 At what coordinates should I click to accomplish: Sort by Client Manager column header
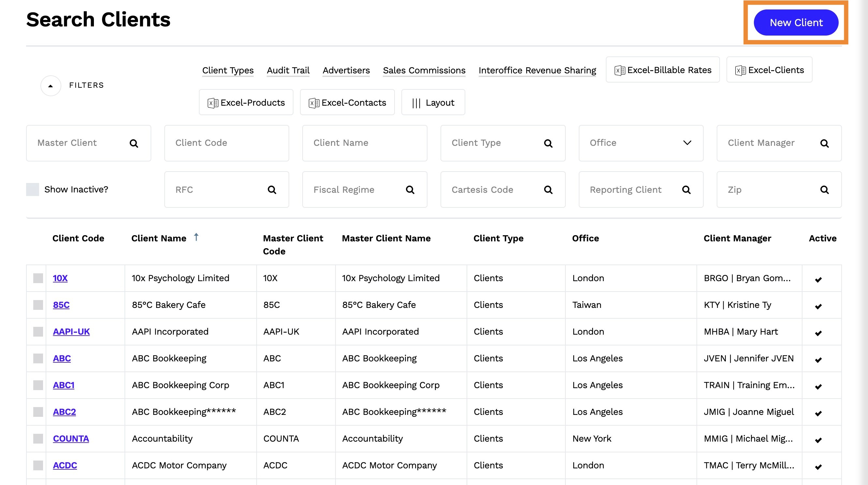click(737, 239)
